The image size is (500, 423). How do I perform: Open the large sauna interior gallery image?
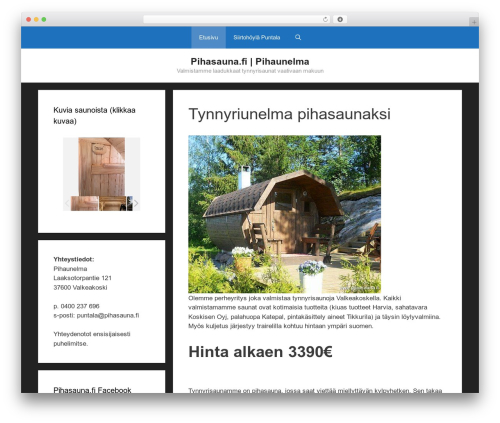(102, 167)
